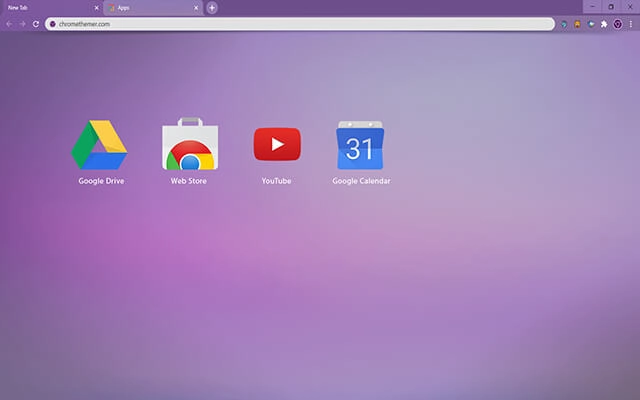640x400 pixels.
Task: Reload the current page
Action: (x=36, y=24)
